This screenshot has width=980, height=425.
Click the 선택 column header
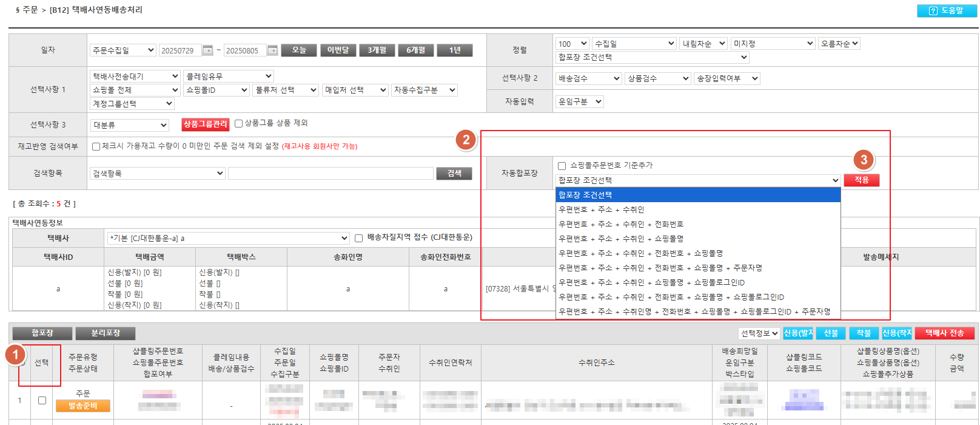tap(41, 362)
